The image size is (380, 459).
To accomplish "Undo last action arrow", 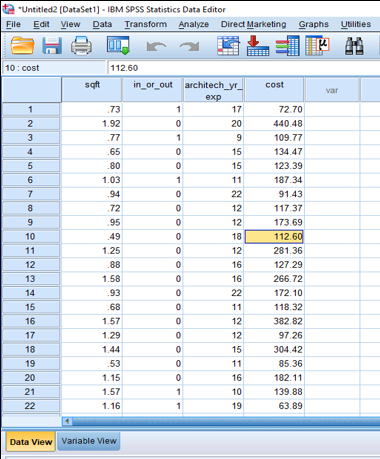I will (156, 46).
